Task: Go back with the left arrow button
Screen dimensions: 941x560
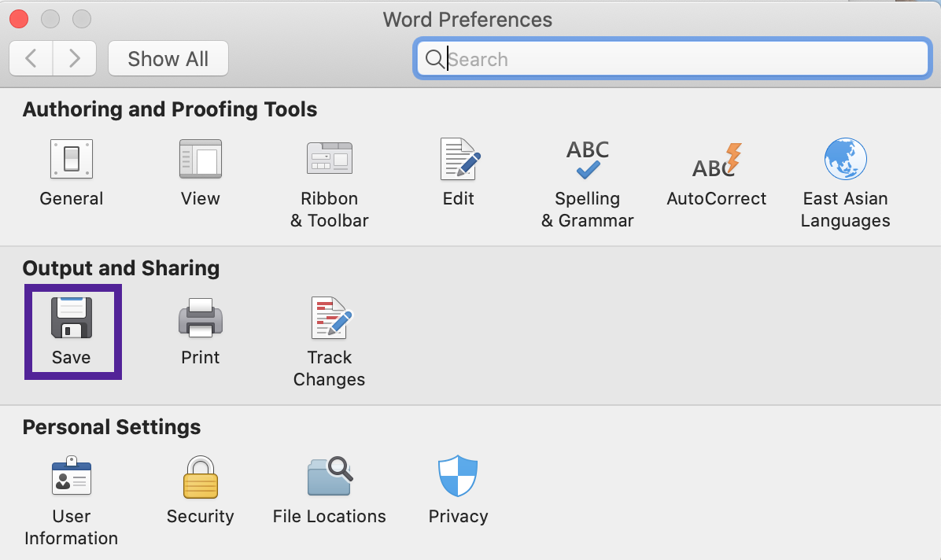Action: click(x=31, y=59)
